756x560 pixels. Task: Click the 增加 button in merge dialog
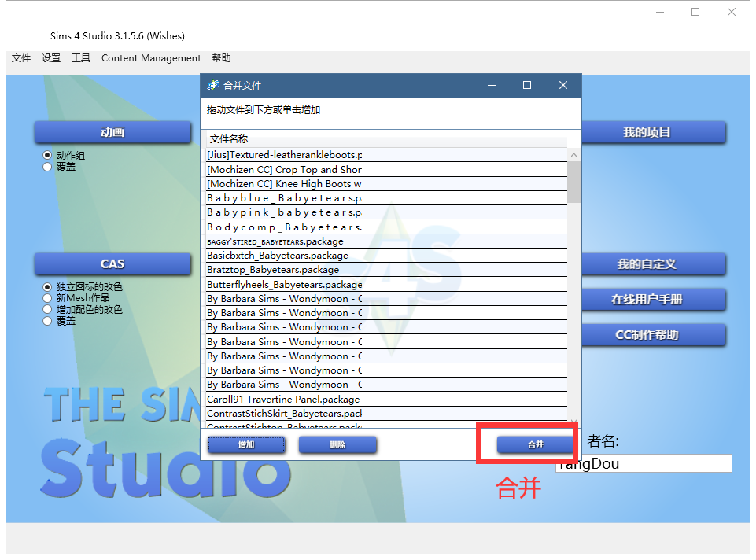point(246,444)
